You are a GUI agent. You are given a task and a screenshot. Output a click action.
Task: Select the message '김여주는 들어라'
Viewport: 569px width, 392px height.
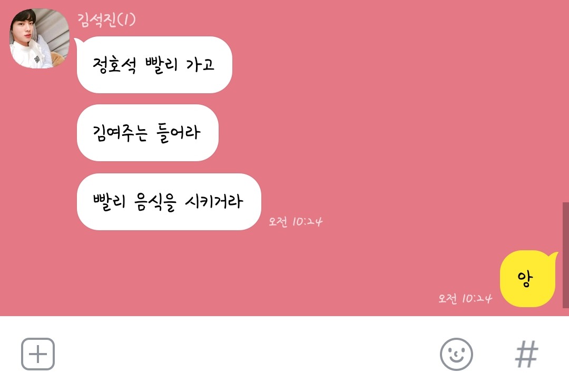148,133
